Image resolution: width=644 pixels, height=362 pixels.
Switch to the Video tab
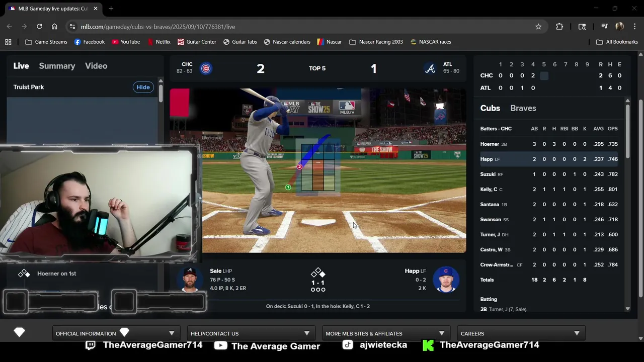96,66
